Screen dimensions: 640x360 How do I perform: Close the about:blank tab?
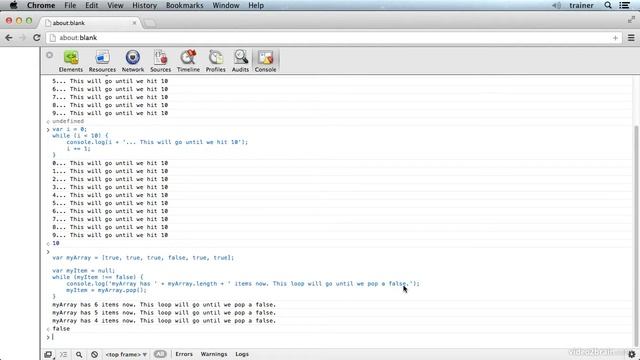point(134,23)
